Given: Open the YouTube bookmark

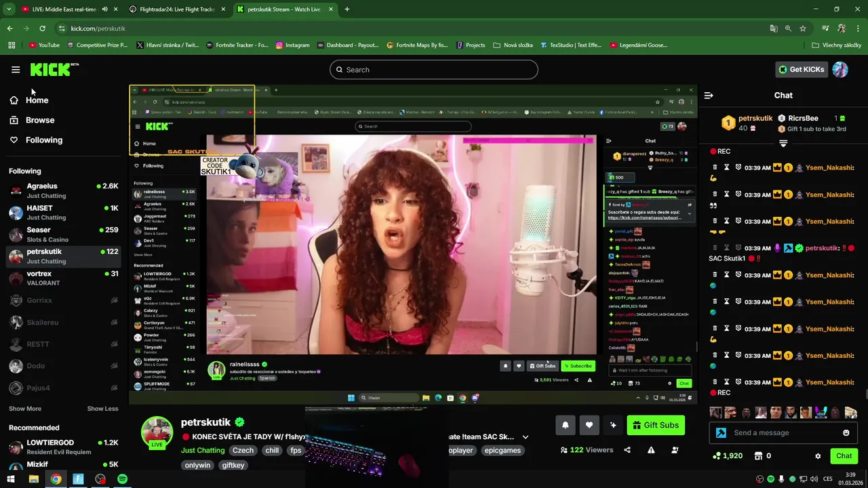Looking at the screenshot, I should tap(44, 45).
